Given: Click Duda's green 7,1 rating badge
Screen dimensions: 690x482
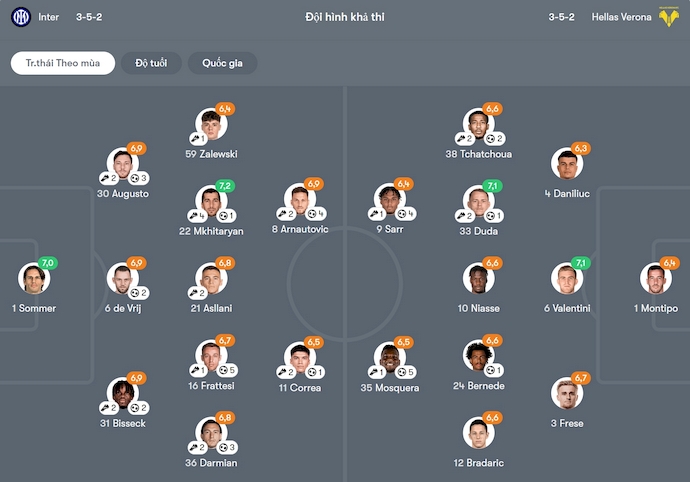Looking at the screenshot, I should point(493,186).
